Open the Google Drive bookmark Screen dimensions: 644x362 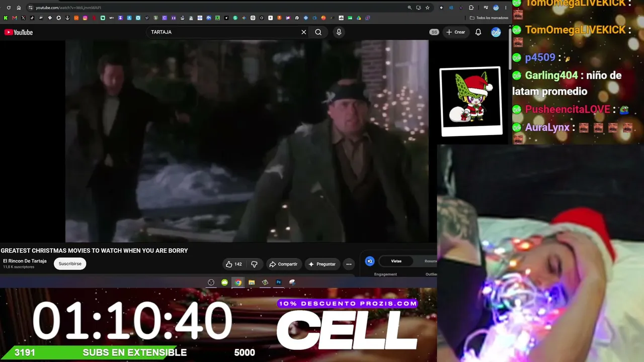pos(359,18)
